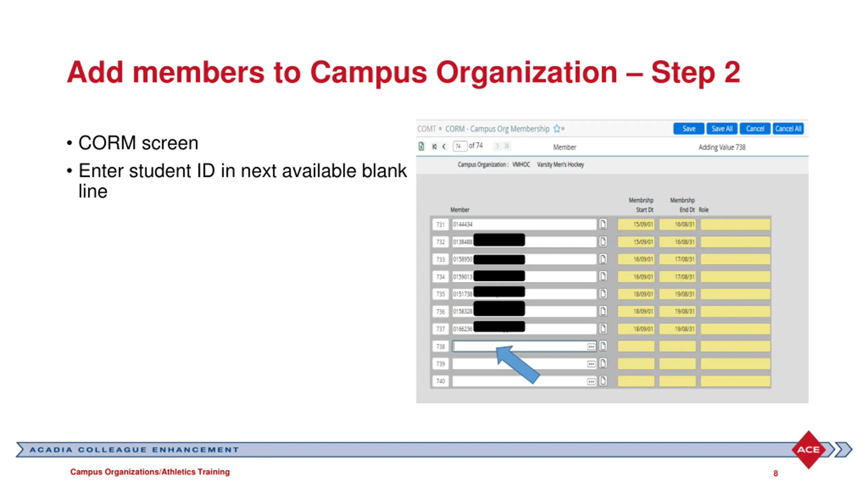Open the COMT breadcrumb link
This screenshot has width=868, height=488.
tap(427, 129)
